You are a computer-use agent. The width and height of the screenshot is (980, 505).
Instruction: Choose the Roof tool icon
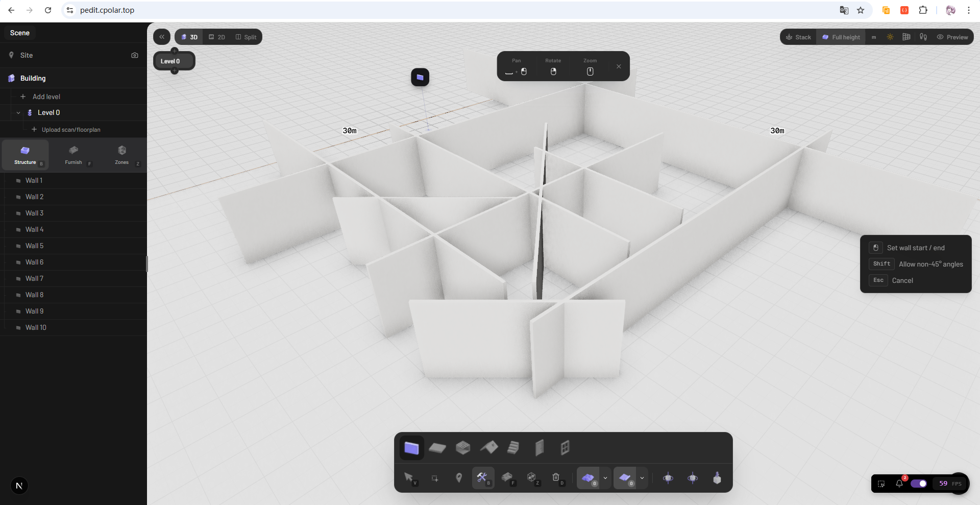pos(489,448)
